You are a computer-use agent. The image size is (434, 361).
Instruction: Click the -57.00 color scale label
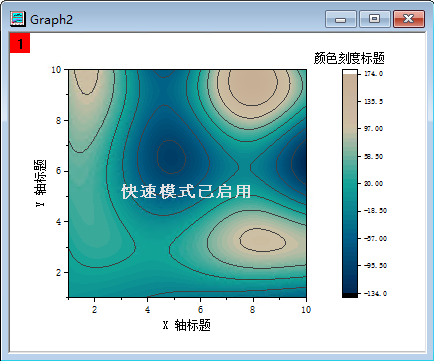pos(375,239)
